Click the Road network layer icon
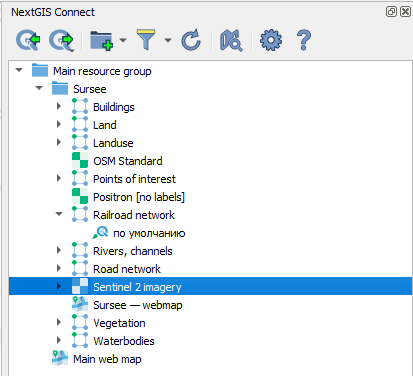Image resolution: width=413 pixels, height=376 pixels. tap(80, 269)
